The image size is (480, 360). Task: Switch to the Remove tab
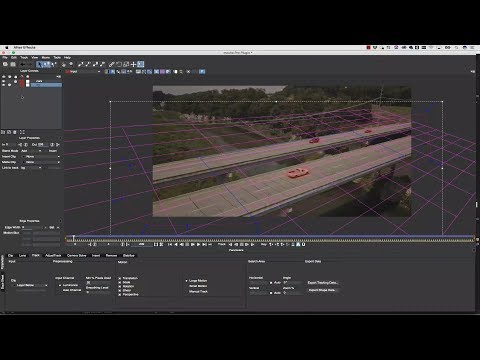111,255
